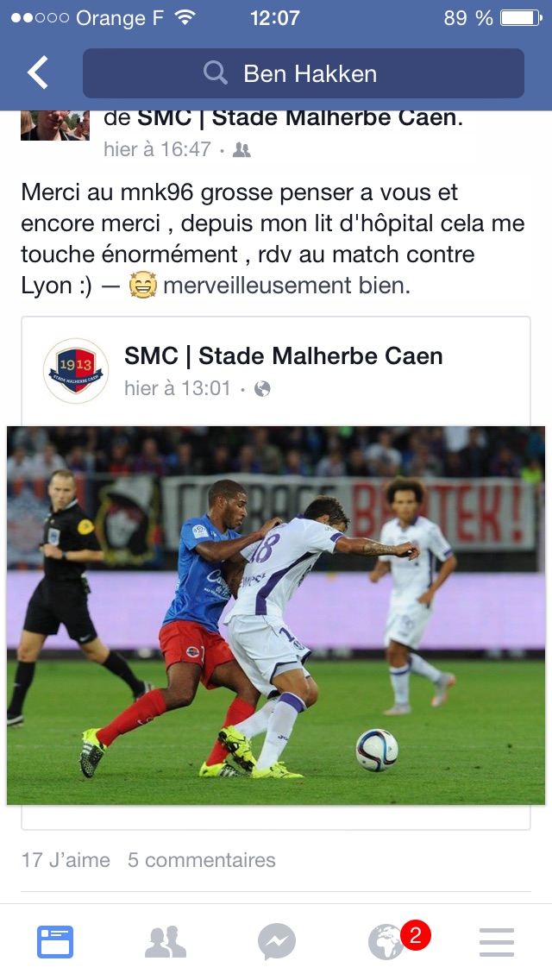The height and width of the screenshot is (980, 552).
Task: Open the More hamburger menu tab
Action: tap(496, 942)
